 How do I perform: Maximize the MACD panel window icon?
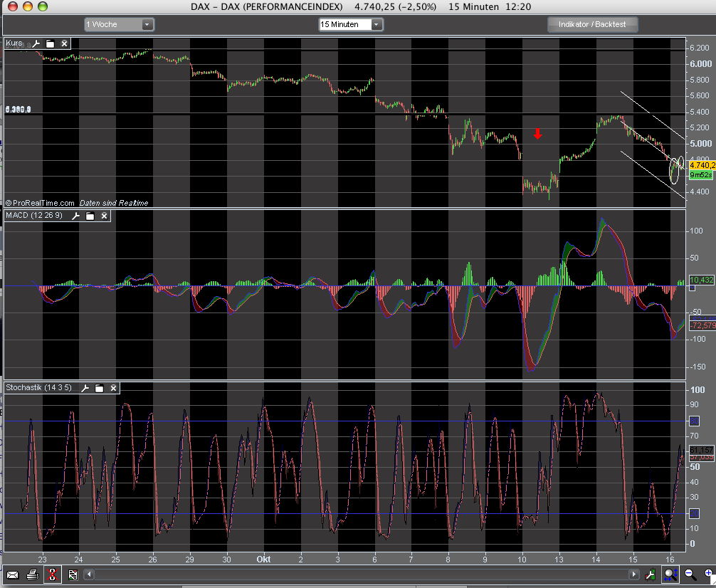(90, 216)
